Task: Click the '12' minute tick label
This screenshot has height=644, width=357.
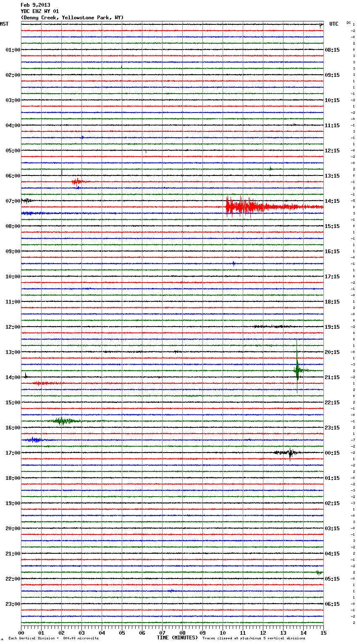Action: pos(263,633)
